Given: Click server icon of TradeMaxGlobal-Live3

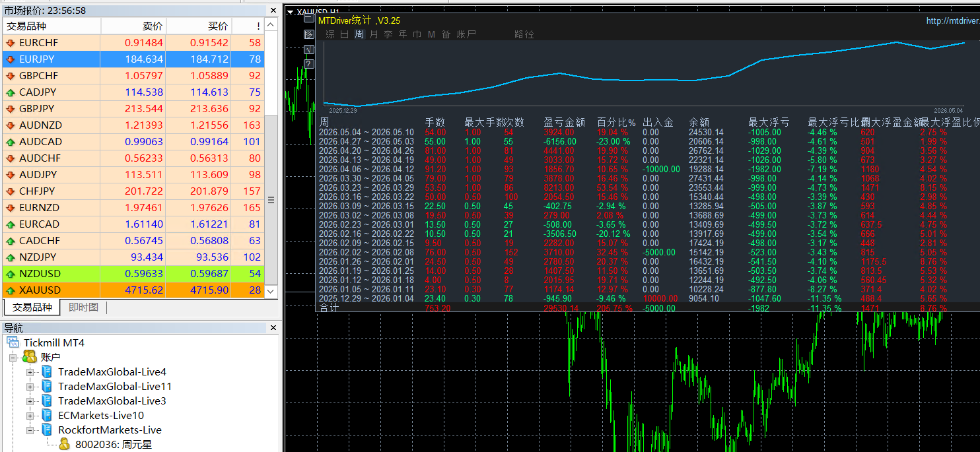Looking at the screenshot, I should [x=47, y=401].
